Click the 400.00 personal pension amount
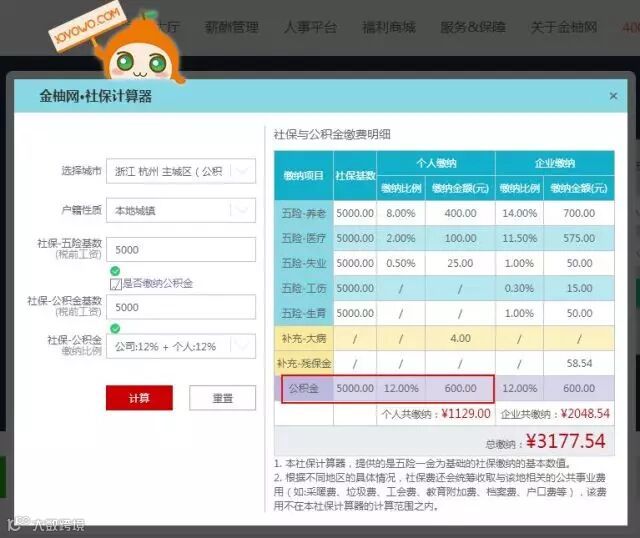 pos(460,213)
